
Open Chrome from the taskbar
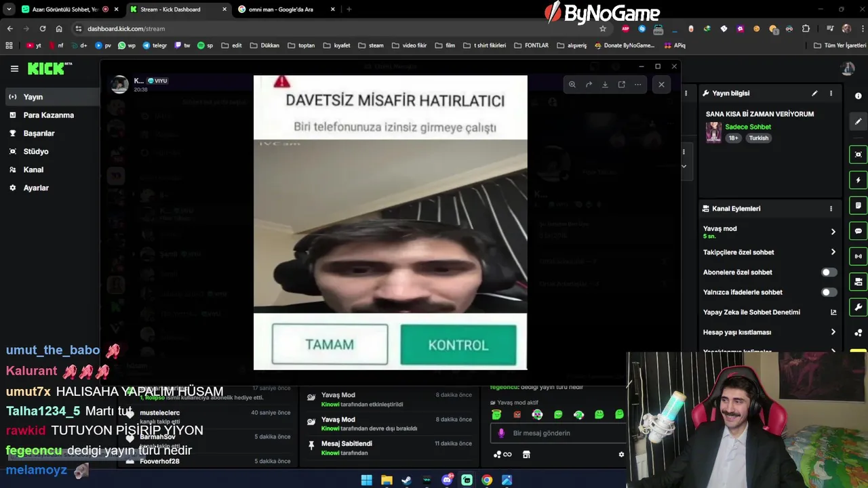tap(487, 480)
